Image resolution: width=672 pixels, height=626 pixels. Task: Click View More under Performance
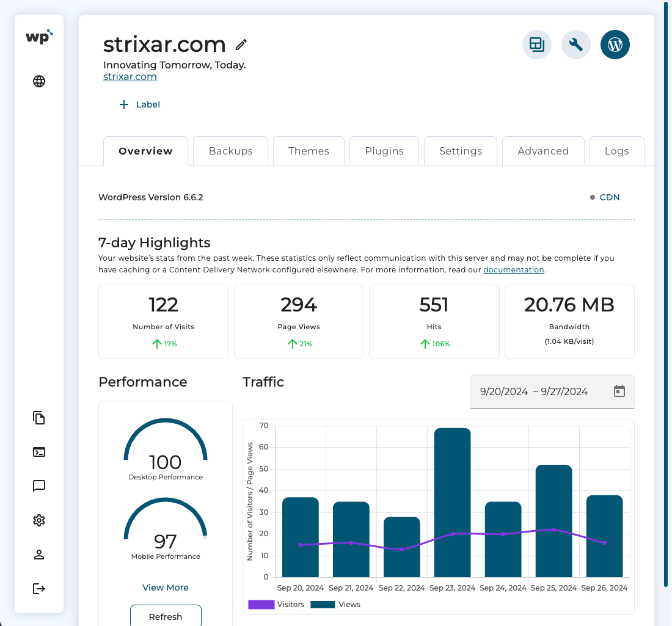click(x=166, y=588)
